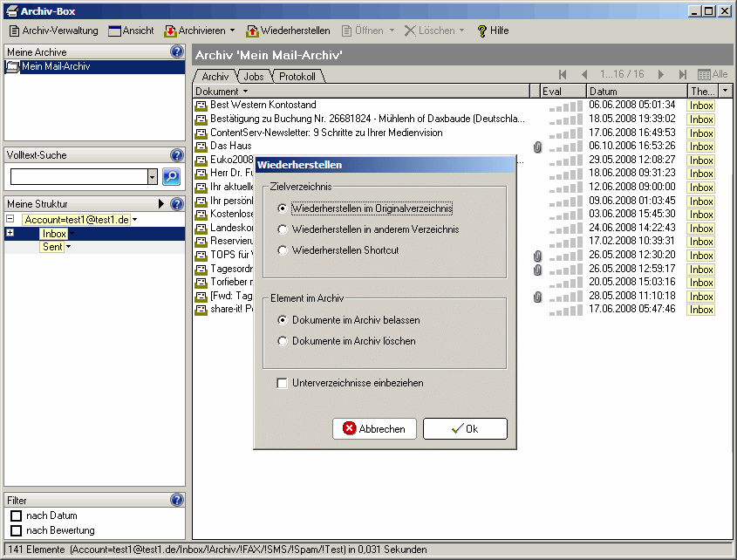Expand the Inbox tree node
The height and width of the screenshot is (560, 737).
coord(10,234)
